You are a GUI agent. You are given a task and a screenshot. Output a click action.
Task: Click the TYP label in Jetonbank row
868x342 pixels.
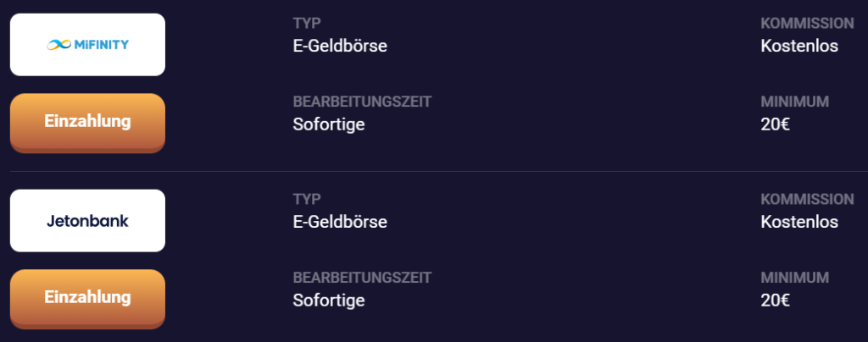tap(307, 199)
